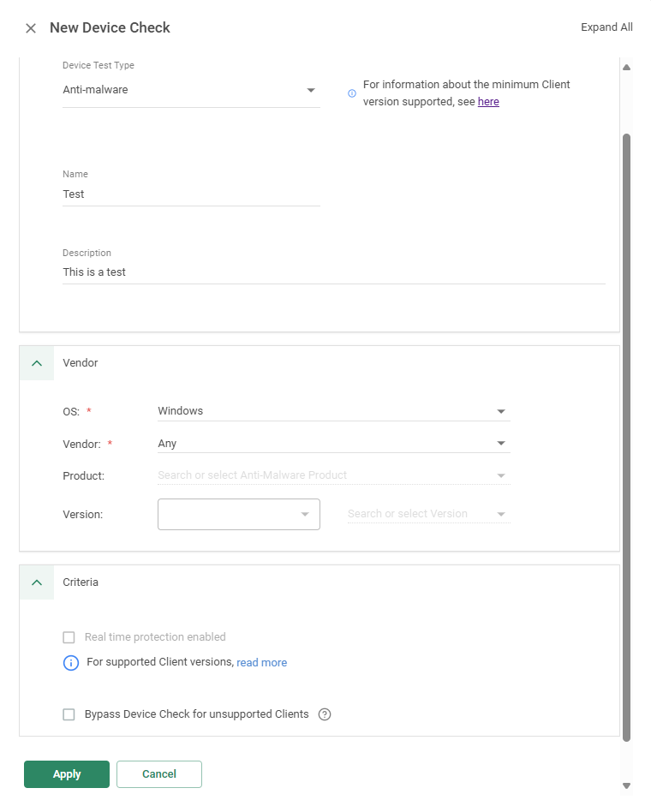The image size is (651, 812).
Task: Click the Device Test Type dropdown arrow
Action: tap(311, 89)
